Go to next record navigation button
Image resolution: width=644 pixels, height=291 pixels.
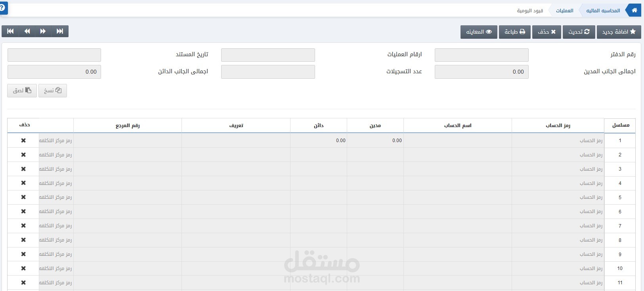(43, 31)
